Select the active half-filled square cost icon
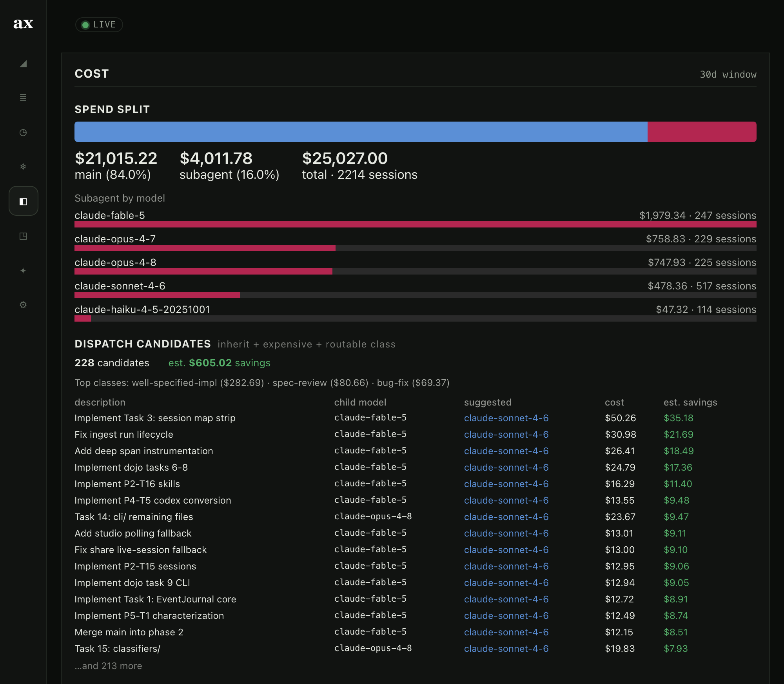The height and width of the screenshot is (684, 784). click(x=23, y=201)
